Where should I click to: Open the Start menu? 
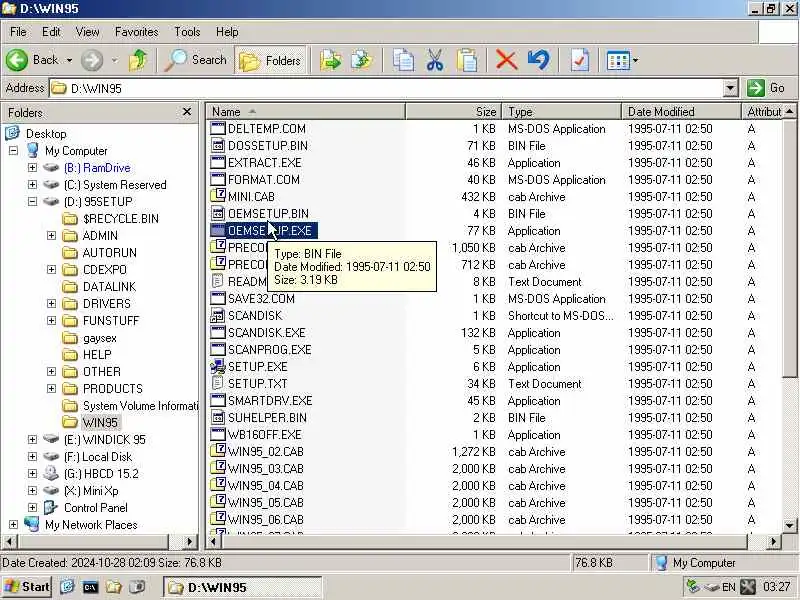(27, 587)
